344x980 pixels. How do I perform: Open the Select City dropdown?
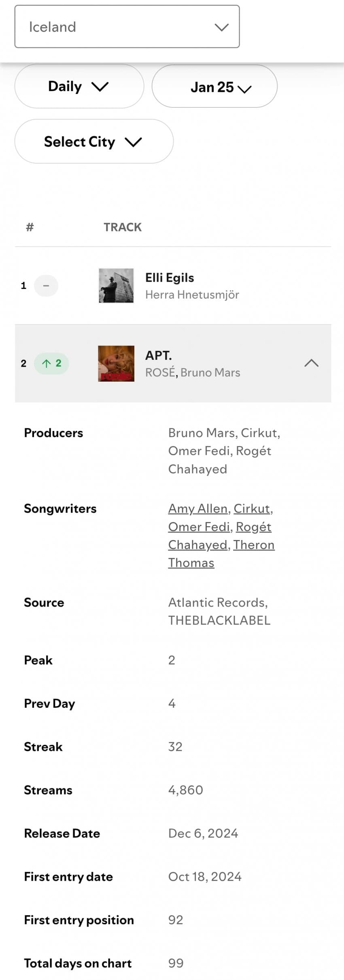point(94,141)
